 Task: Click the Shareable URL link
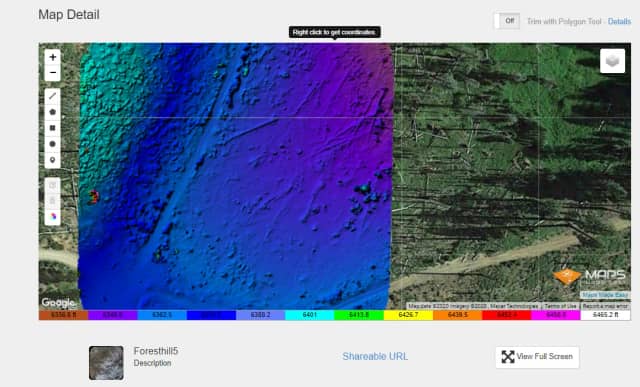[x=375, y=356]
